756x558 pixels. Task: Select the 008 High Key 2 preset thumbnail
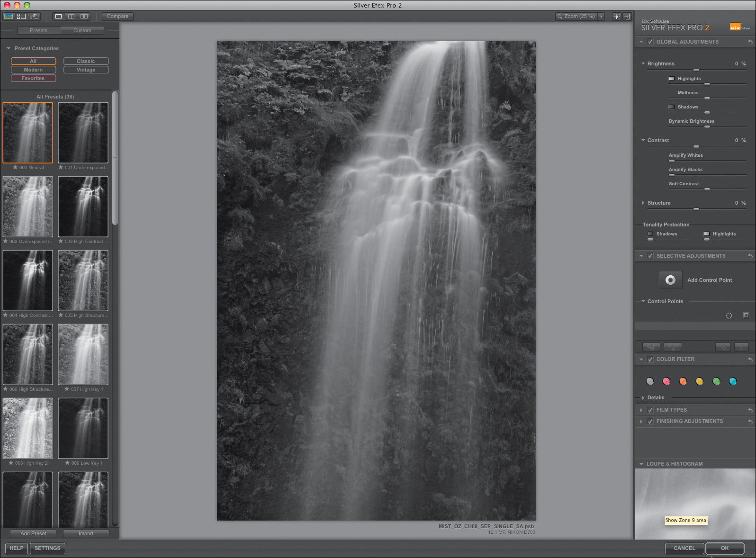coord(28,428)
